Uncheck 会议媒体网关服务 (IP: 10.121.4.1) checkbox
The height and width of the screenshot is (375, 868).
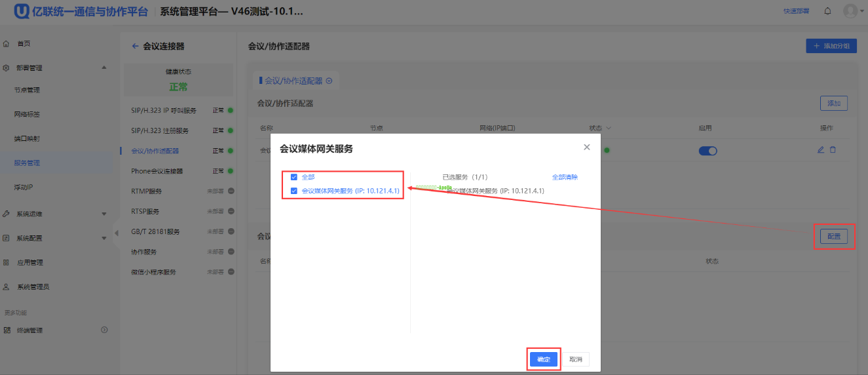pos(294,191)
